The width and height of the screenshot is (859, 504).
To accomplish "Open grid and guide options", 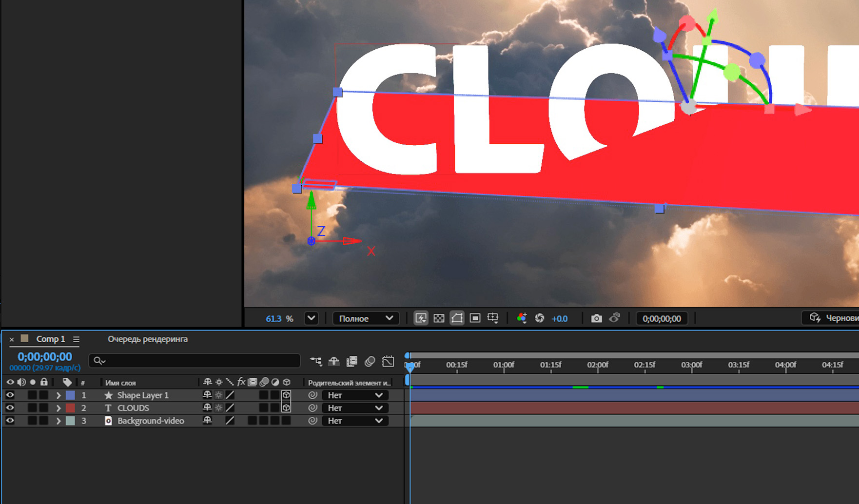I will click(493, 318).
